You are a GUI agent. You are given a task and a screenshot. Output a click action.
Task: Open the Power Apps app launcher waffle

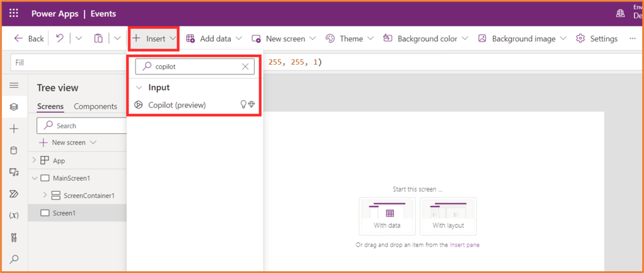[13, 13]
